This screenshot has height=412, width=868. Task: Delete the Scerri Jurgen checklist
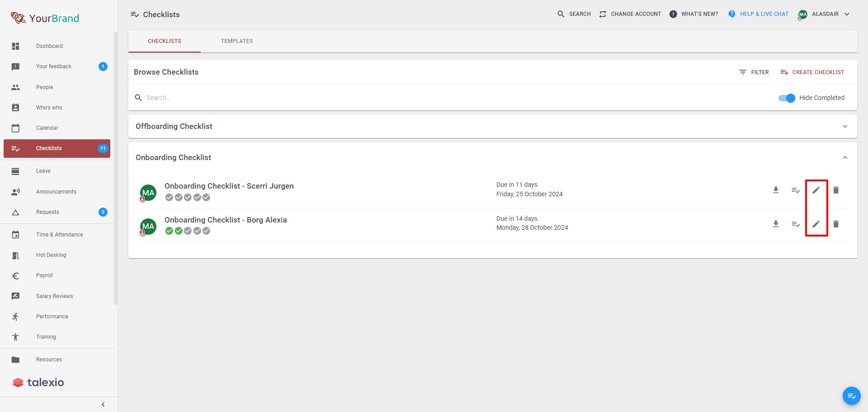pos(836,190)
